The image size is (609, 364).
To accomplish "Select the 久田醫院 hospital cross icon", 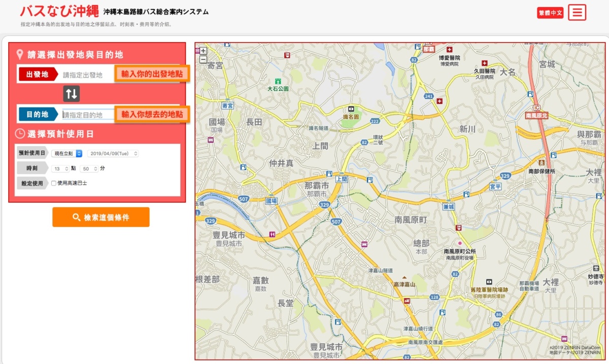I will (x=484, y=64).
